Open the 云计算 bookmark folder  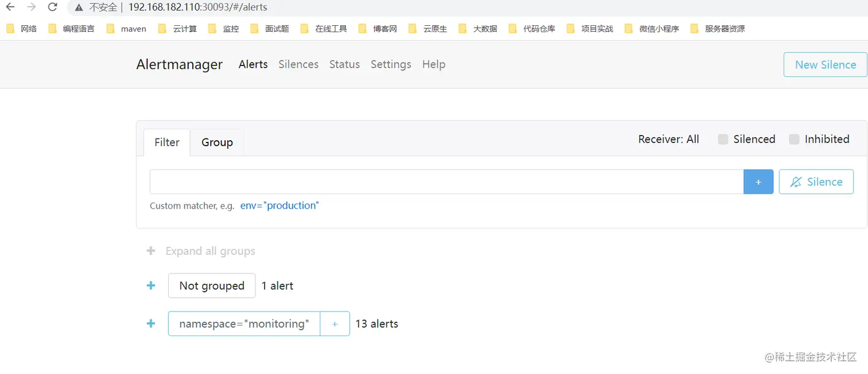[177, 29]
